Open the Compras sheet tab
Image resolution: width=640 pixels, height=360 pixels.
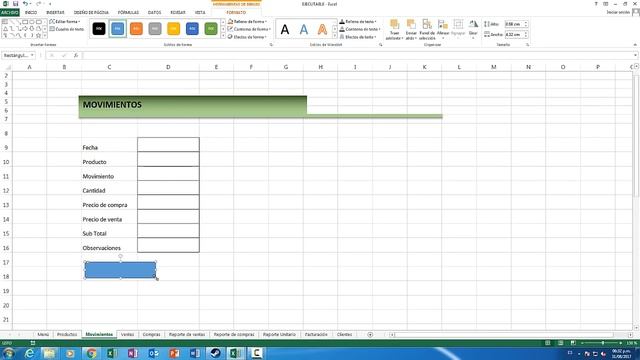coord(151,334)
